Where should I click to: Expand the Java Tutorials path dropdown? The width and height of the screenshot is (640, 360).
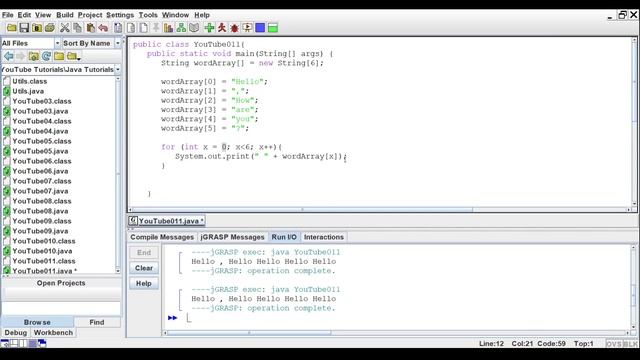[118, 69]
